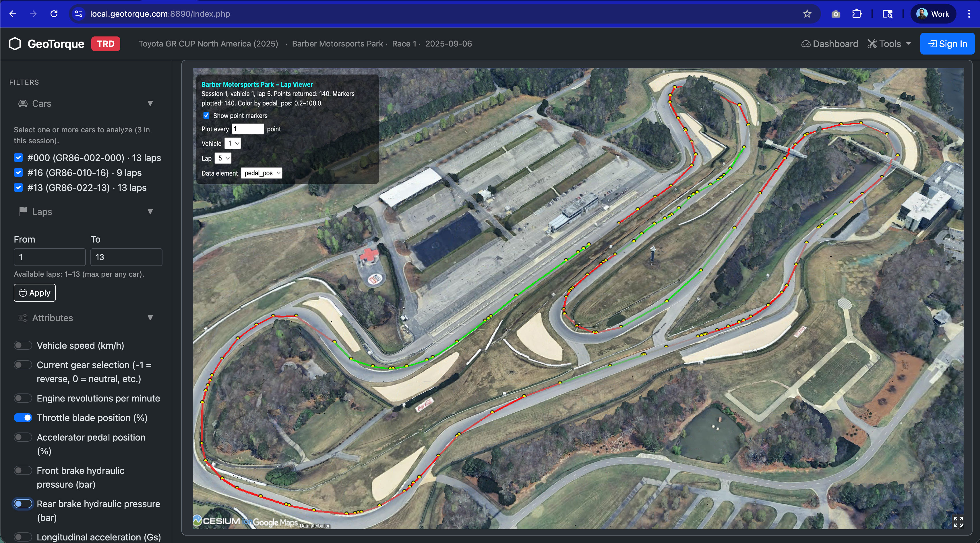Viewport: 980px width, 543px height.
Task: Open the browser extensions puzzle icon
Action: point(857,14)
